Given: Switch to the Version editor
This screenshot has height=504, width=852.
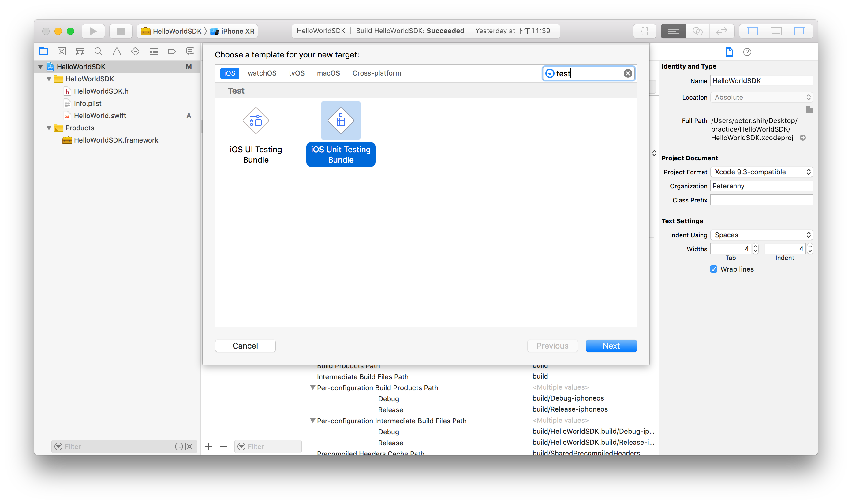Looking at the screenshot, I should point(722,31).
